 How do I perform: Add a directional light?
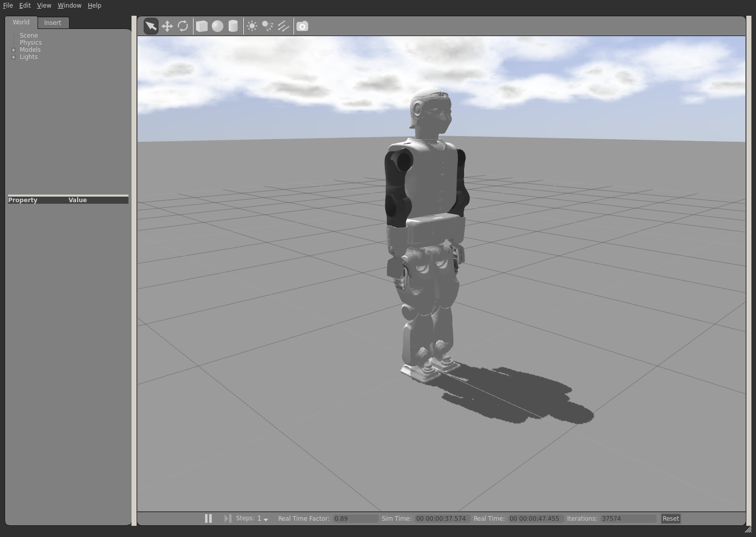pos(283,26)
